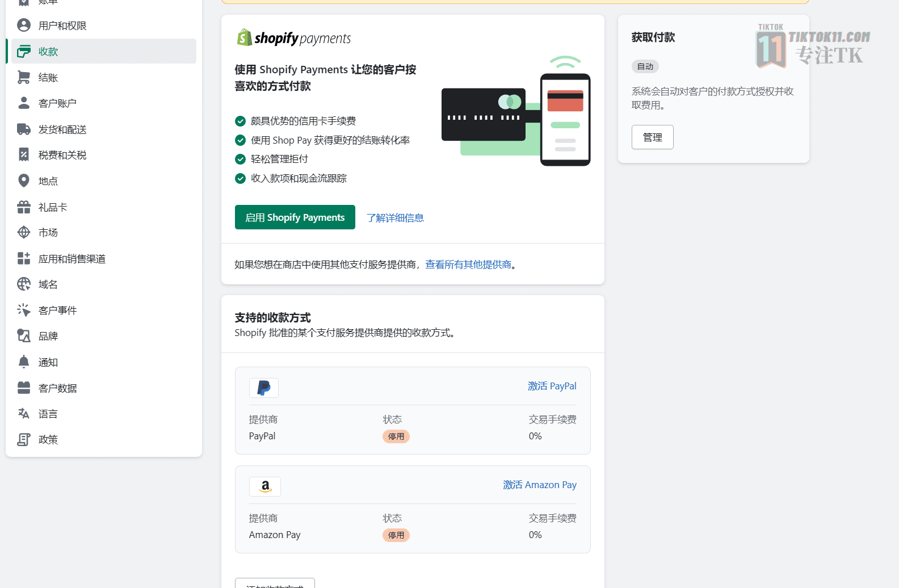
Task: Click the 通知 bell icon
Action: pos(24,362)
